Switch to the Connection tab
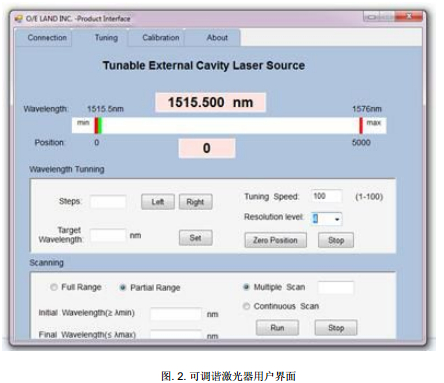Image resolution: width=444 pixels, height=383 pixels. point(47,38)
